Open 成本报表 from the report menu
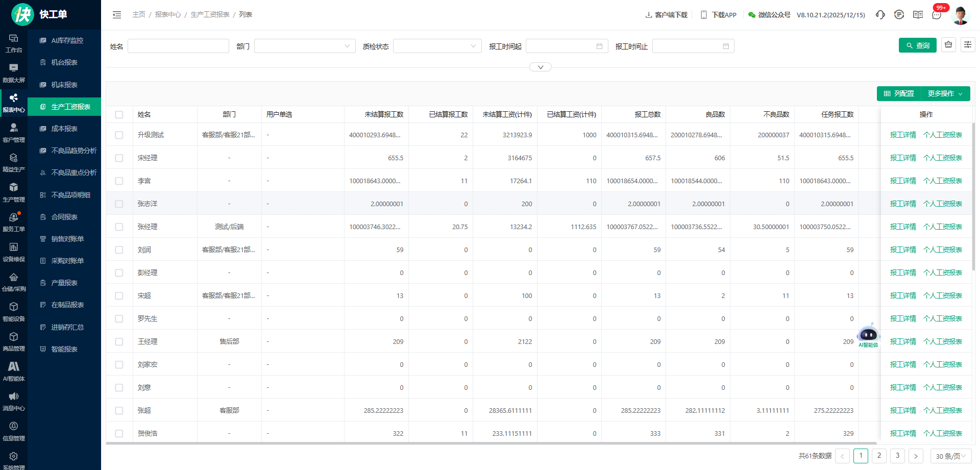The image size is (980, 470). click(x=64, y=129)
